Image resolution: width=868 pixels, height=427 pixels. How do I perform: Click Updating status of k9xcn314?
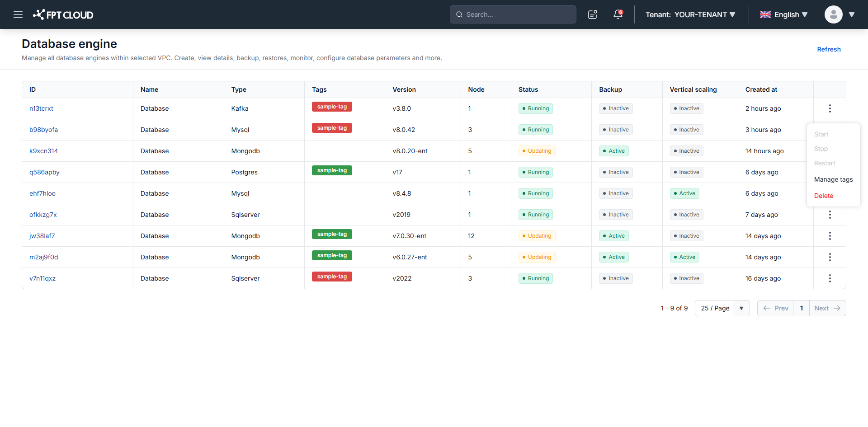(x=537, y=151)
